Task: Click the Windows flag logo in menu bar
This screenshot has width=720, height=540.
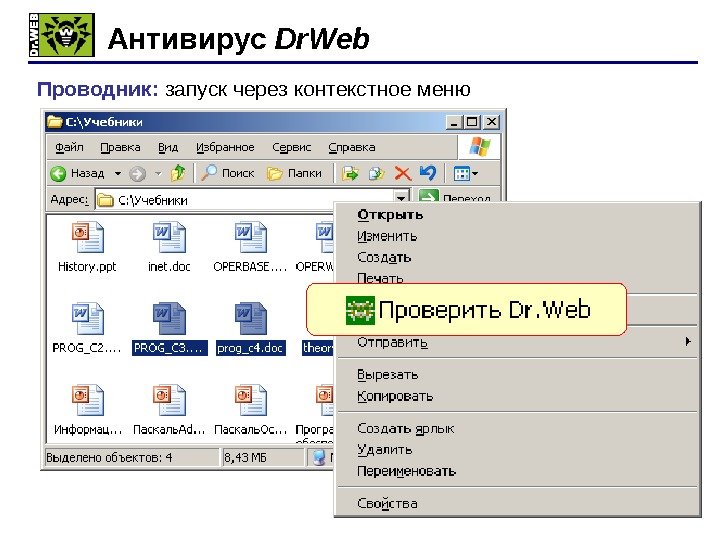Action: 479,147
